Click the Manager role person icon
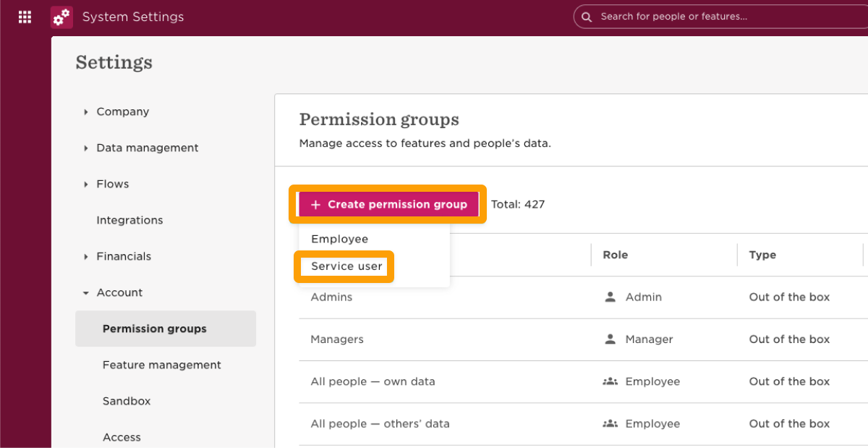 (610, 339)
